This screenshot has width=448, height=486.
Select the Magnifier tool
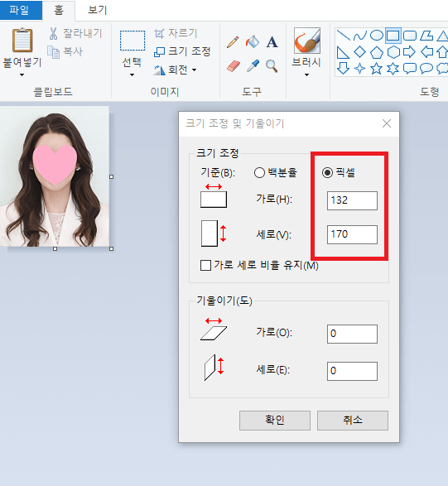272,66
